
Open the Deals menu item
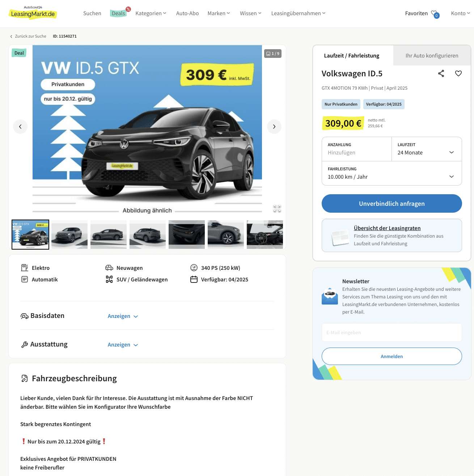pyautogui.click(x=118, y=13)
